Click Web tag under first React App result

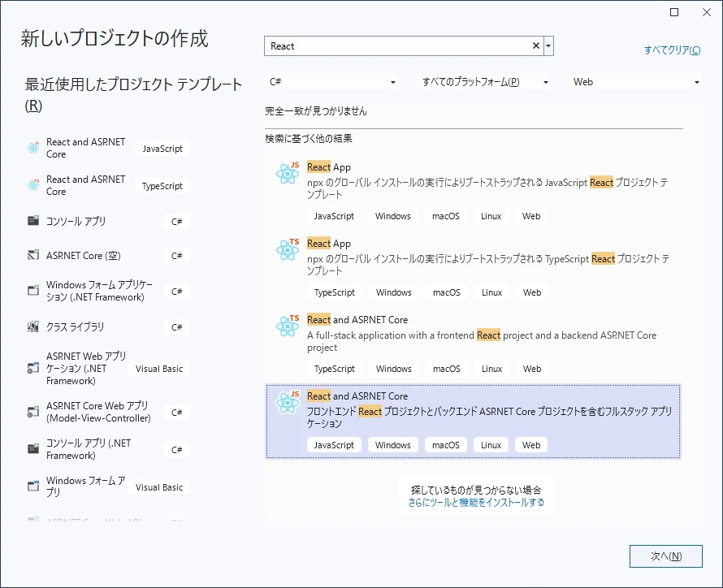point(531,216)
